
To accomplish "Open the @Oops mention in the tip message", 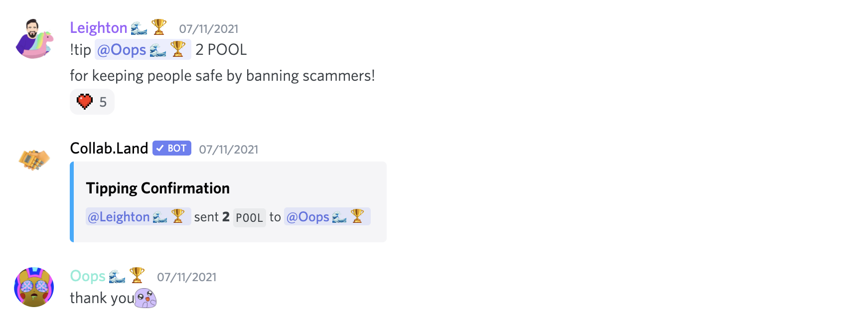I will coord(143,50).
